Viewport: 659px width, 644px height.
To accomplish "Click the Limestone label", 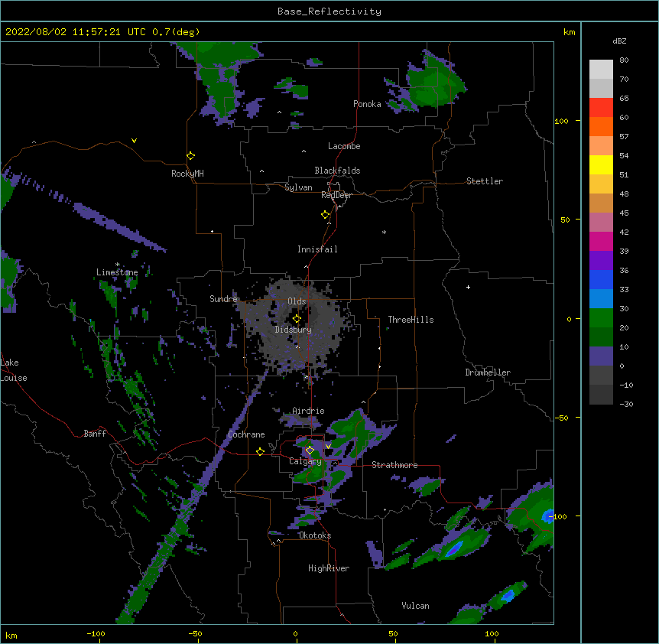I will (x=117, y=272).
